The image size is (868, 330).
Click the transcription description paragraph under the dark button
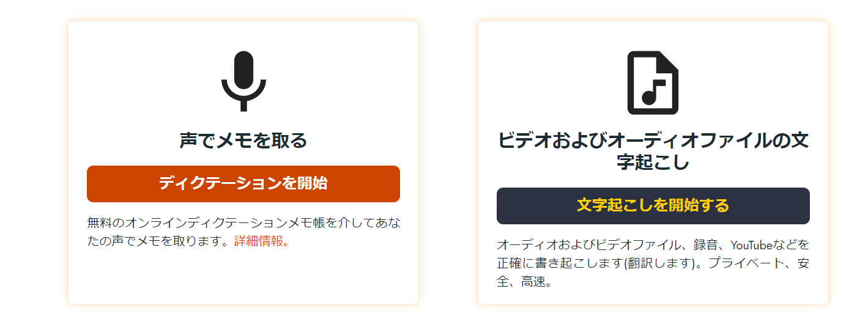[653, 263]
